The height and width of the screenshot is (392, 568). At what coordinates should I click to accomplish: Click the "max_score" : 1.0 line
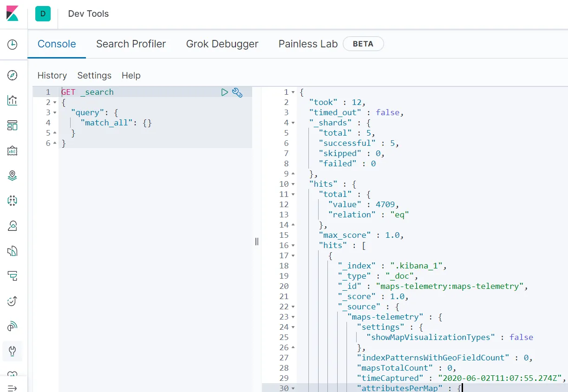coord(361,235)
